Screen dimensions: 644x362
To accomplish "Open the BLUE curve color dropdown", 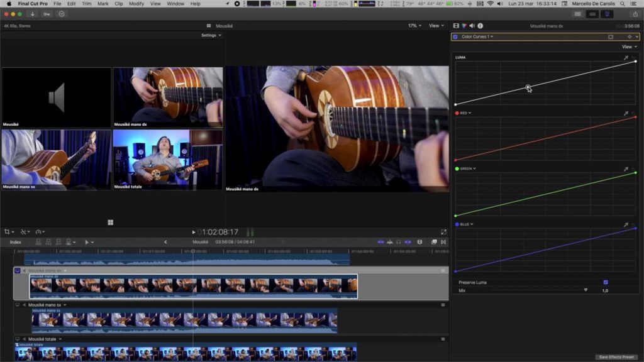I will pos(467,224).
